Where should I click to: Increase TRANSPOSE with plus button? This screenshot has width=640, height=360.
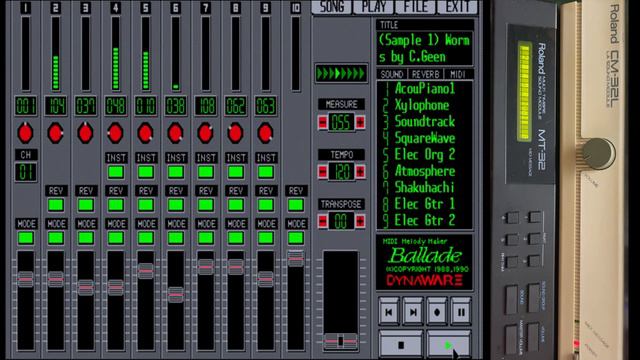click(x=360, y=221)
